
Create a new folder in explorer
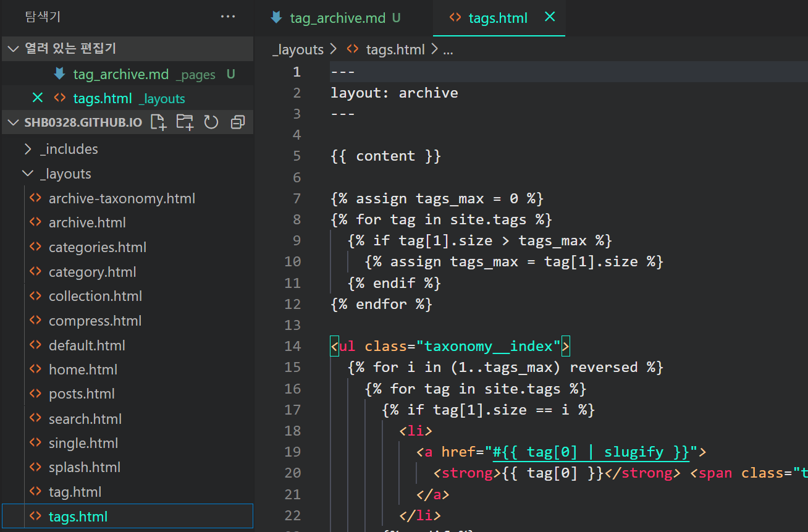coord(185,122)
